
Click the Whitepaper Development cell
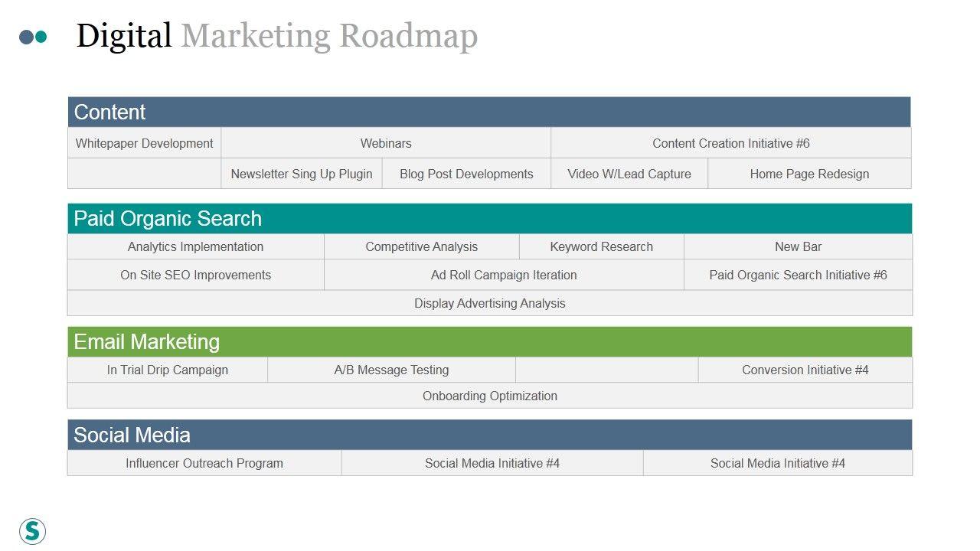[x=144, y=143]
